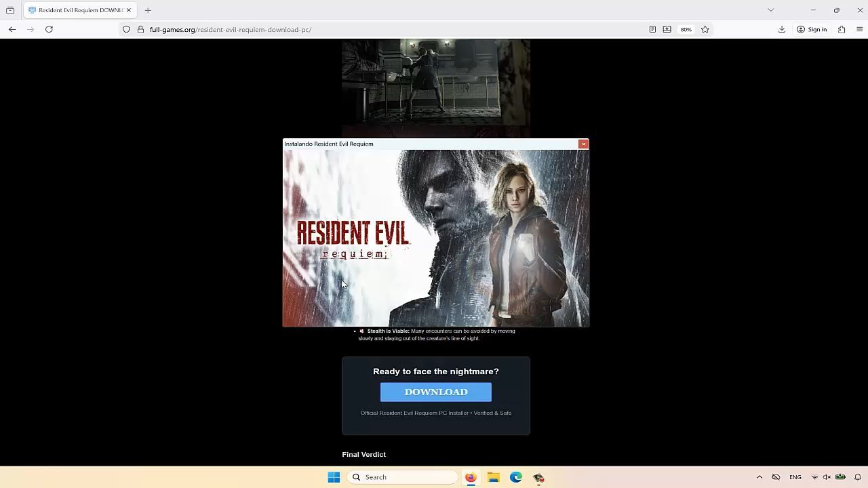Screen dimensions: 868x488
Task: Click the blue DOWNLOAD button
Action: coord(435,392)
